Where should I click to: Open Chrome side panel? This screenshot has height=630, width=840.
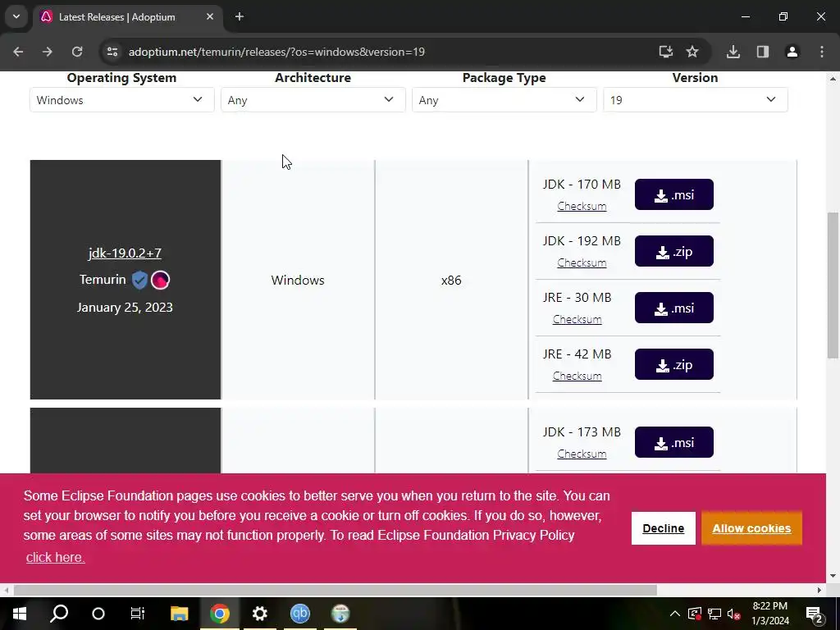pyautogui.click(x=763, y=52)
